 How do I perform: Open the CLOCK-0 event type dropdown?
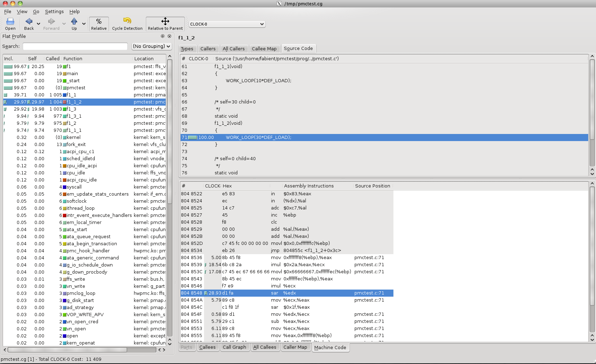point(227,24)
